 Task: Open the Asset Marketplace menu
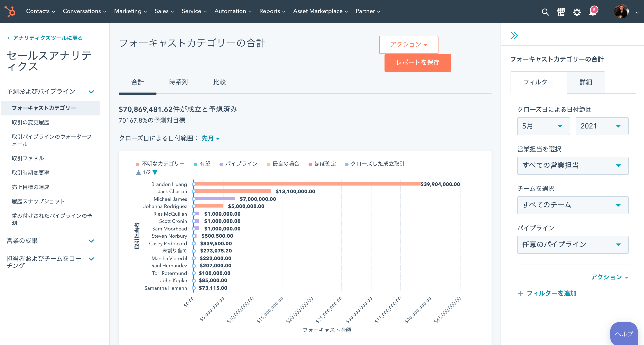coord(320,11)
